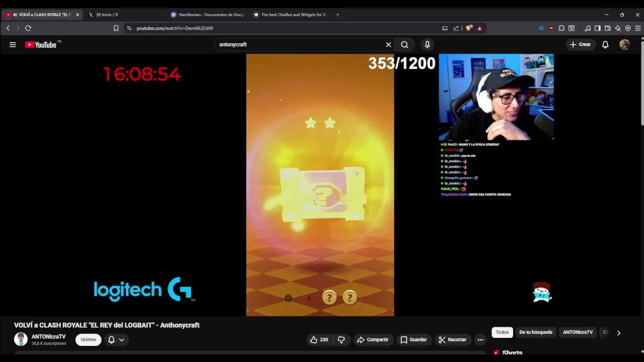The image size is (644, 362).
Task: Save video with the Guardar button
Action: 414,340
